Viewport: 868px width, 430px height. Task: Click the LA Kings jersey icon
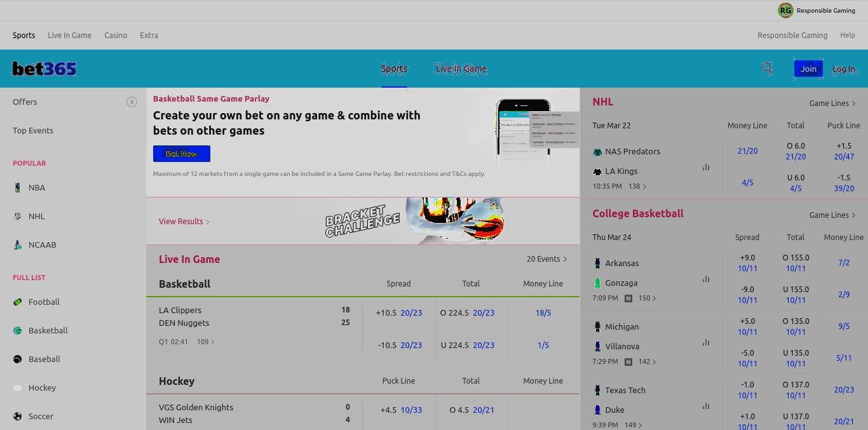coord(597,171)
